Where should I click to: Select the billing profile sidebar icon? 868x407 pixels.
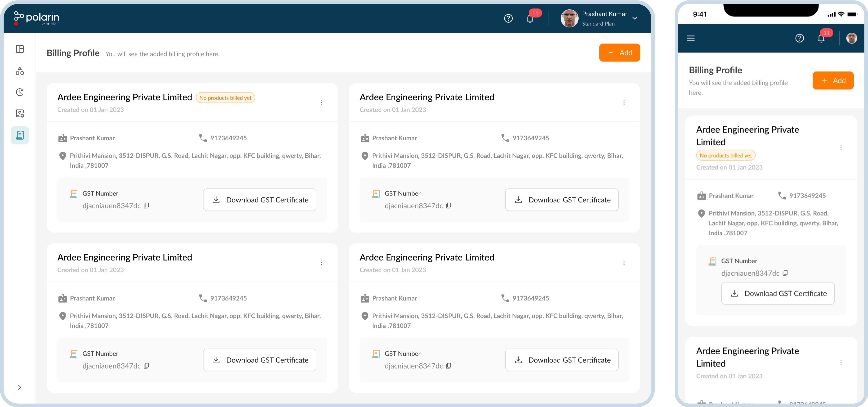pos(20,135)
